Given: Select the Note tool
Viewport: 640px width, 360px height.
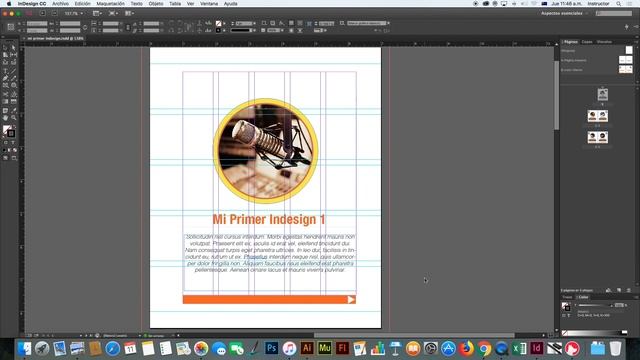Looking at the screenshot, I should 5,111.
